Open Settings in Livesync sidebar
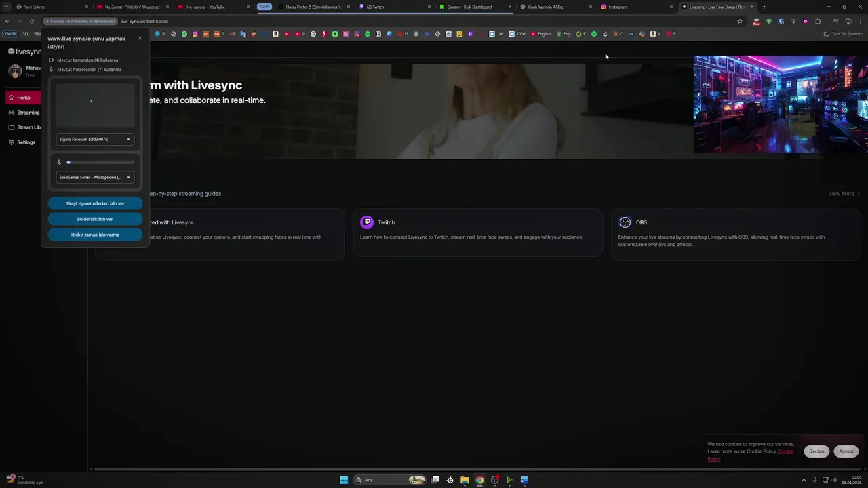The image size is (868, 488). pyautogui.click(x=22, y=142)
